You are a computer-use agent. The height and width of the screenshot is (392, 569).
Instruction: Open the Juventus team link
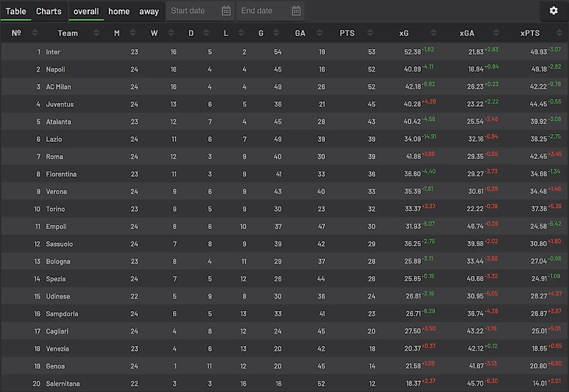tap(59, 104)
